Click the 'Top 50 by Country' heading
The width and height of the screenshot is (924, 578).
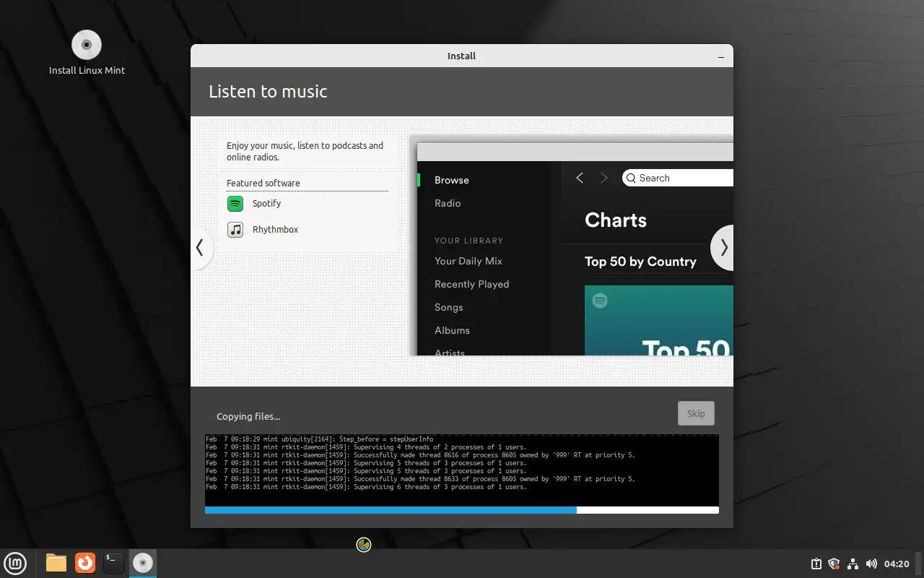[640, 262]
